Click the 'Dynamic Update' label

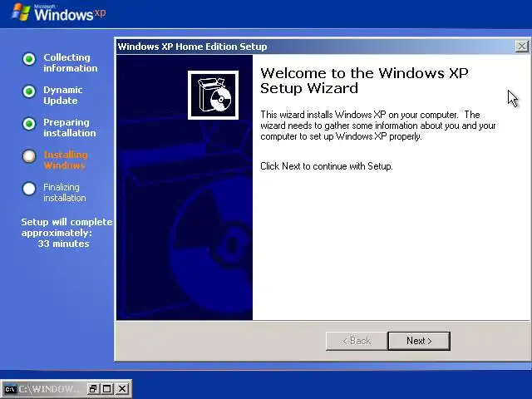click(x=63, y=95)
